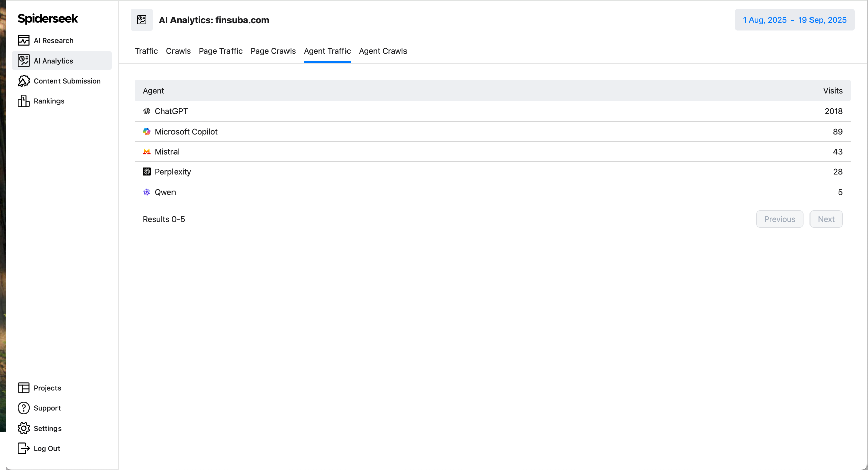Click the Settings gear icon
The height and width of the screenshot is (470, 868).
pos(24,428)
